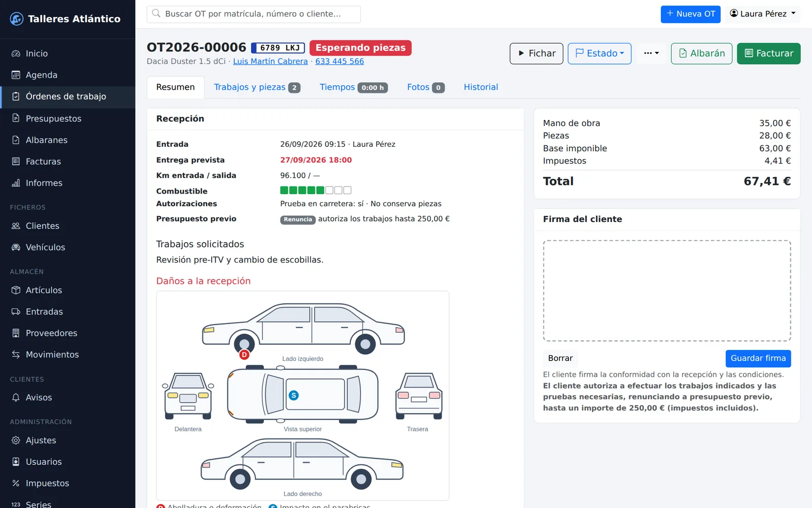Open Clientes people icon
Viewport: 812px width, 508px height.
tap(16, 226)
